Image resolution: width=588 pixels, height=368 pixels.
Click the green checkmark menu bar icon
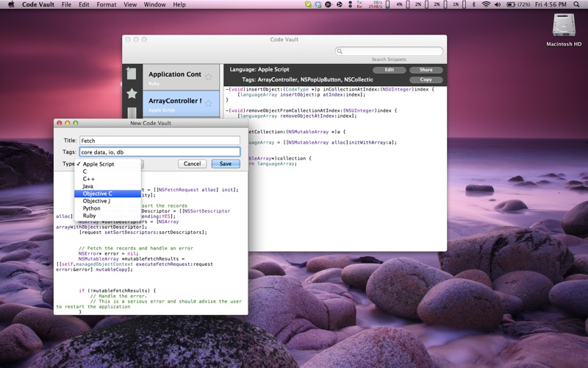click(308, 4)
